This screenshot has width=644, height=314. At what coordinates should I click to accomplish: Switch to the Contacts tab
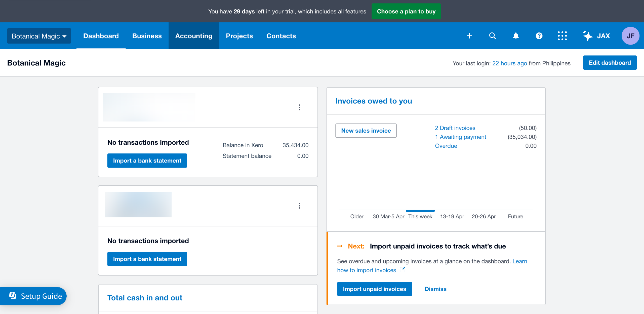(x=281, y=36)
